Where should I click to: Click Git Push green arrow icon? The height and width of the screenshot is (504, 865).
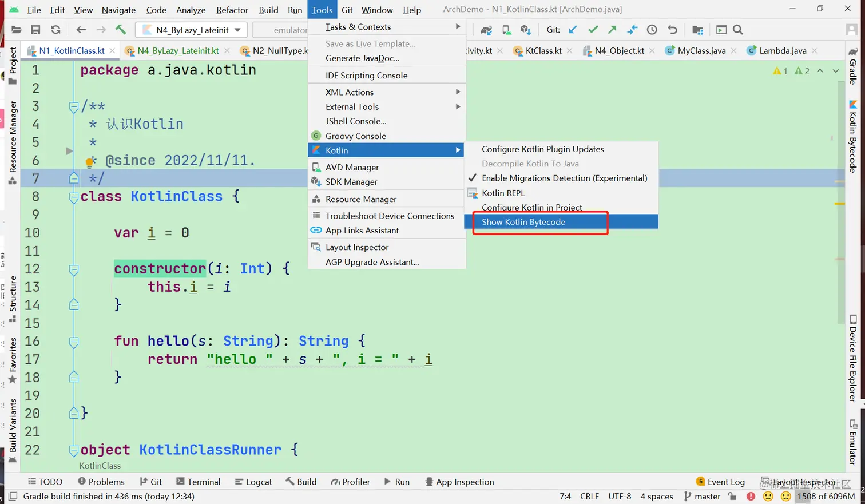612,30
